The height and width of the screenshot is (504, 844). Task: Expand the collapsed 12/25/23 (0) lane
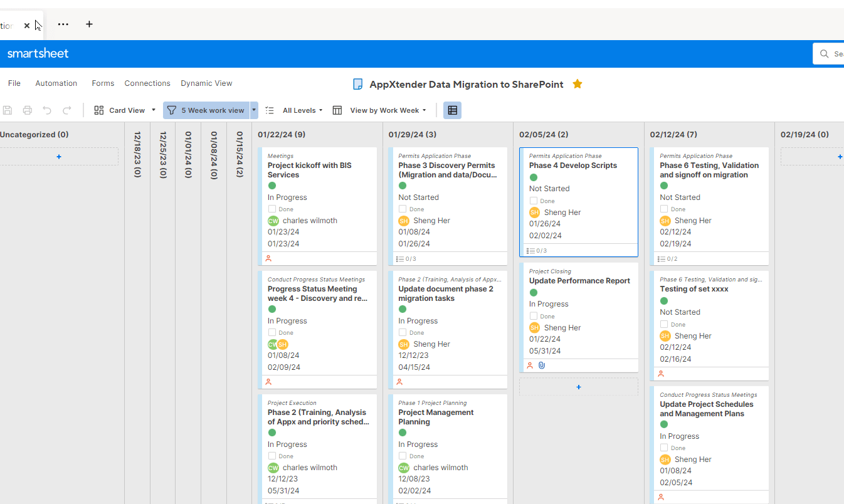click(163, 155)
